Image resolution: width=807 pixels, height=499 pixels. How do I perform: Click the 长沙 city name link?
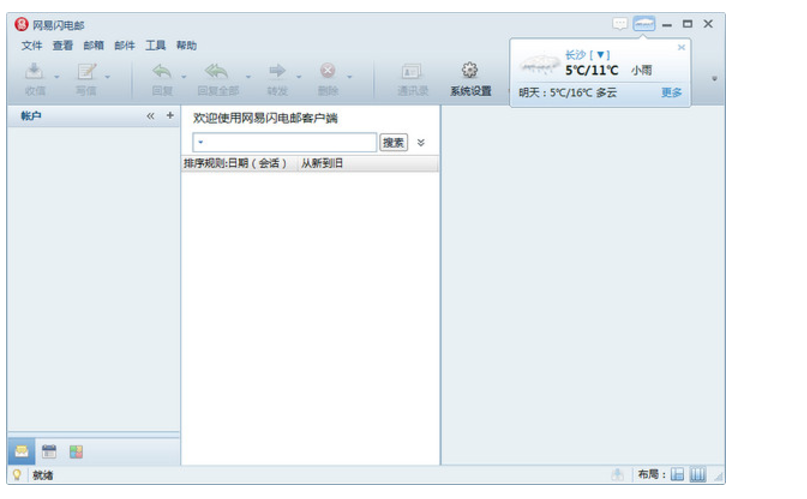click(575, 55)
